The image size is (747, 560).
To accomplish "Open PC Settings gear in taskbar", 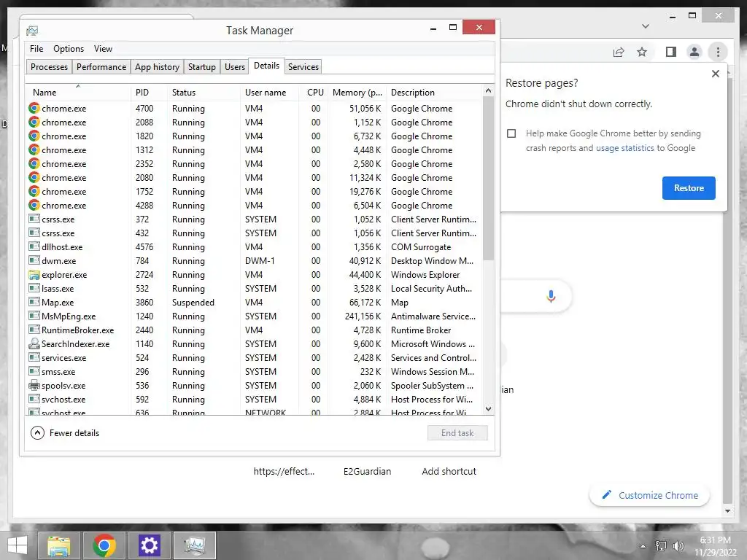I will (149, 545).
